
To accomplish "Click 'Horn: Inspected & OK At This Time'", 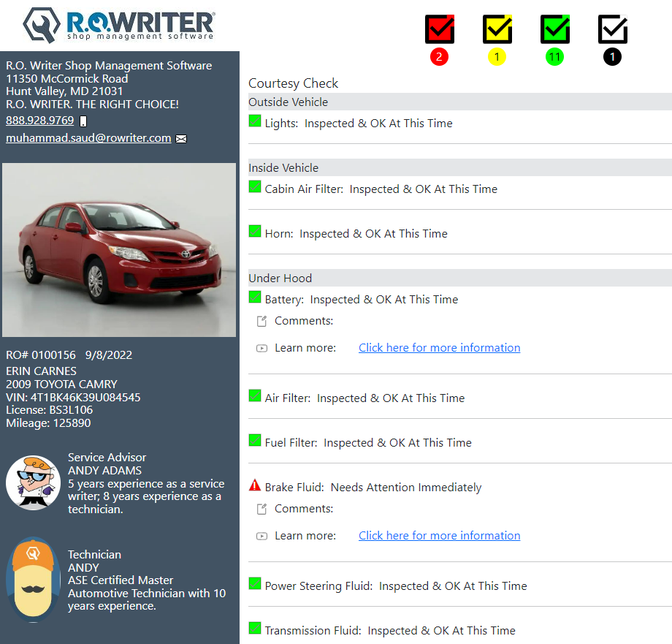I will point(356,234).
